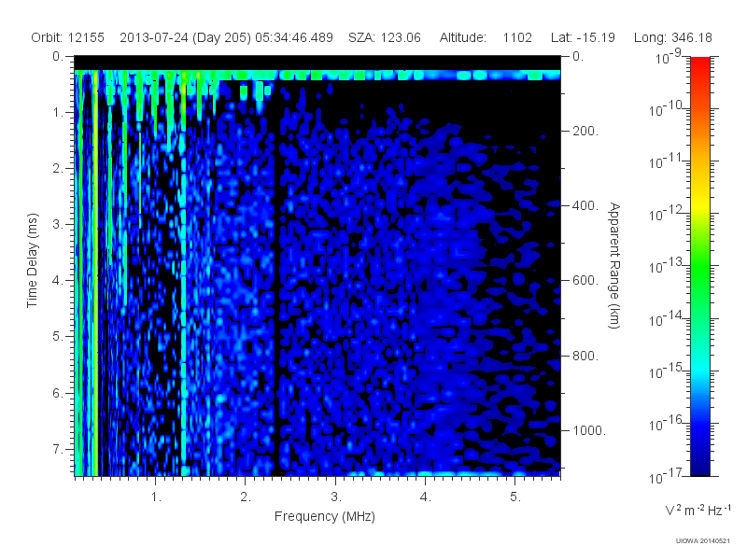Click the '400.' apparent range tick label
747x560 pixels.
click(x=585, y=205)
